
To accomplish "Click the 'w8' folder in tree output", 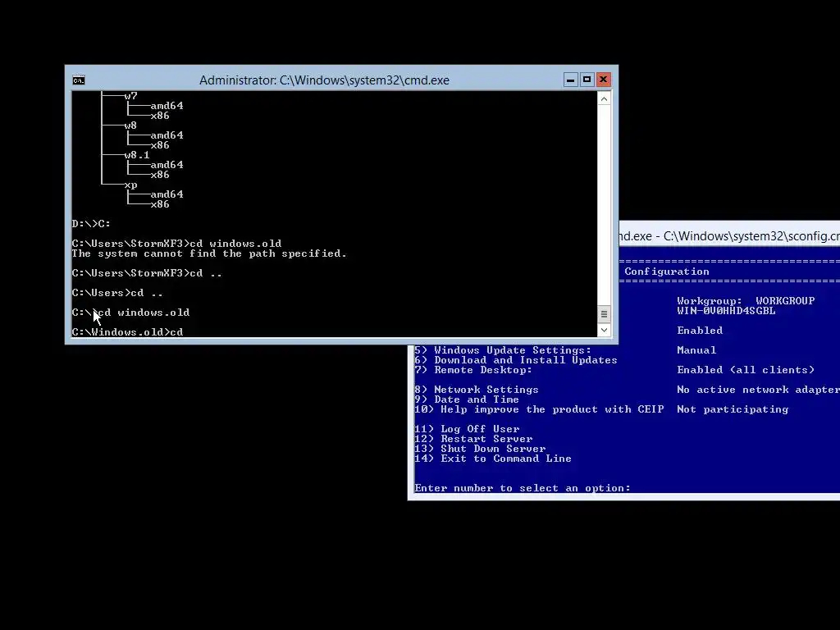I will coord(130,126).
